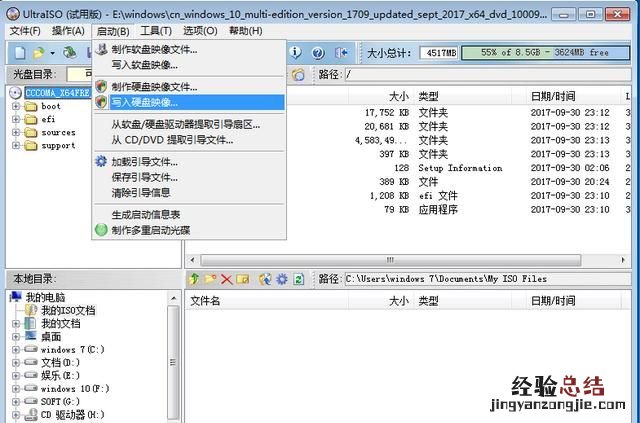Choose 从 CD/DVD 提取引导文件 entry
Image resolution: width=640 pixels, height=423 pixels.
point(172,140)
